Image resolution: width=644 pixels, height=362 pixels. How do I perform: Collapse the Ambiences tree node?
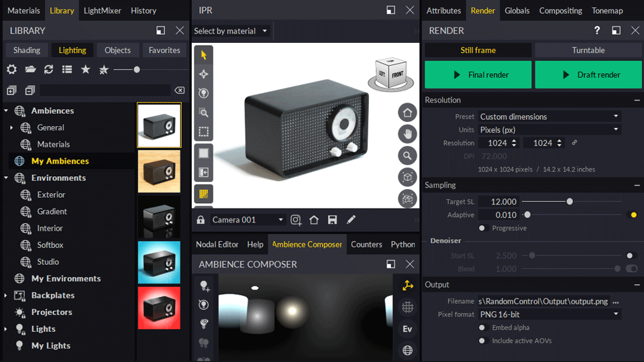6,111
